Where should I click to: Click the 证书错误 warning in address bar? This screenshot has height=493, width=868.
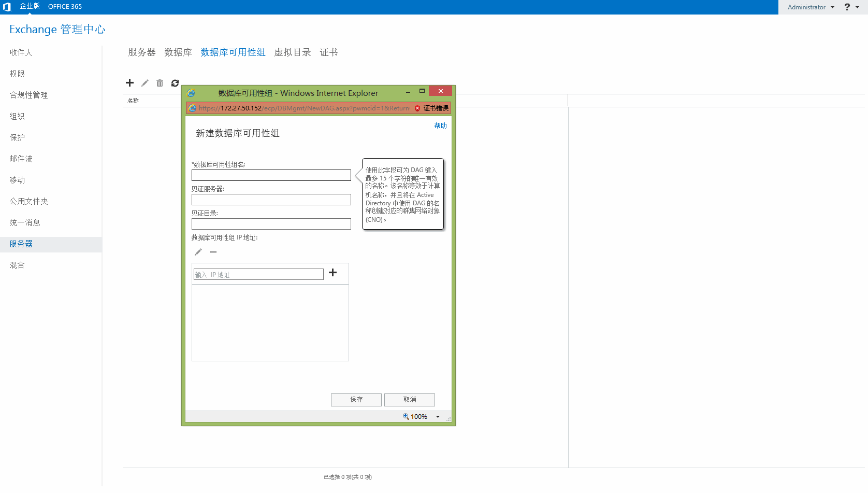436,108
